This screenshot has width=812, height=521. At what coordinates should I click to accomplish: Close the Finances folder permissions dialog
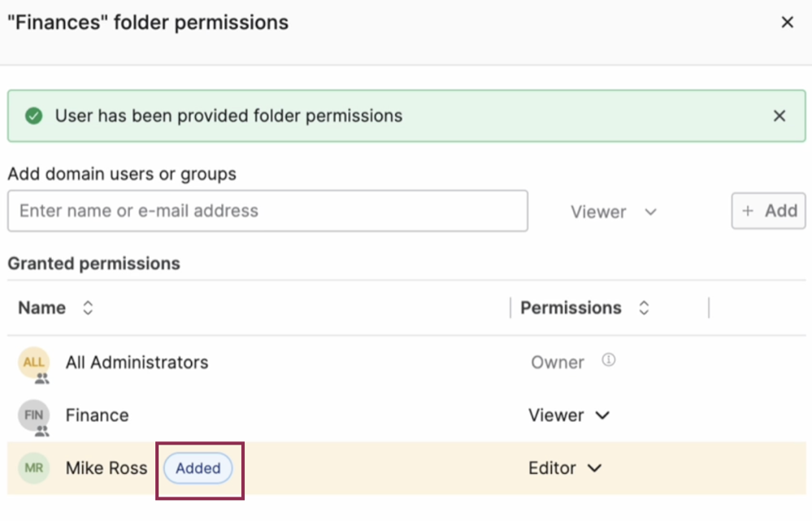[x=787, y=22]
